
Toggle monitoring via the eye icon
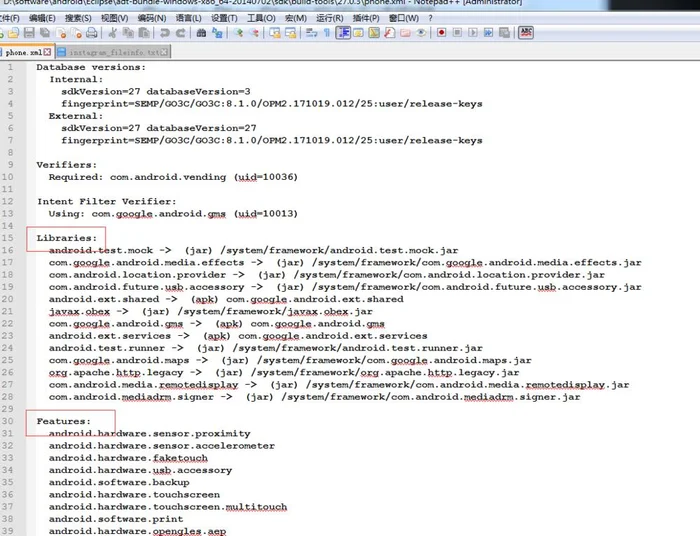pos(421,33)
